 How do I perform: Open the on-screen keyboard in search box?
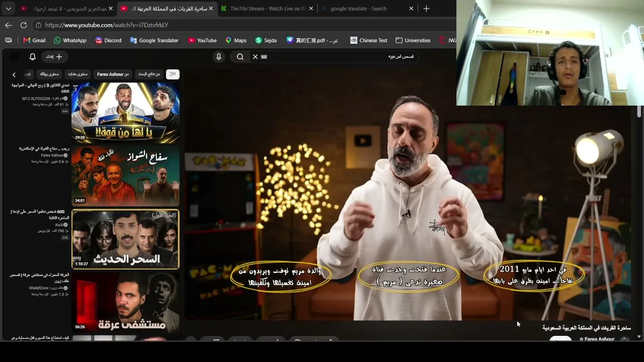(x=264, y=57)
